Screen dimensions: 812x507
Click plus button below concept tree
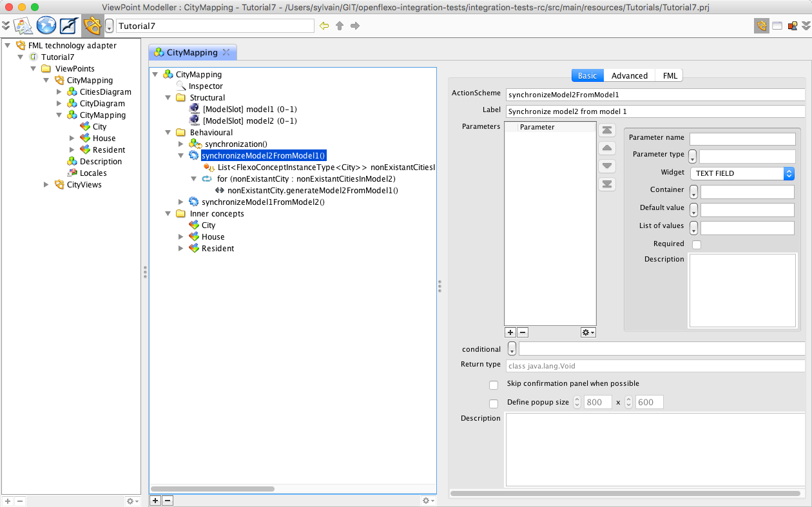coord(155,500)
